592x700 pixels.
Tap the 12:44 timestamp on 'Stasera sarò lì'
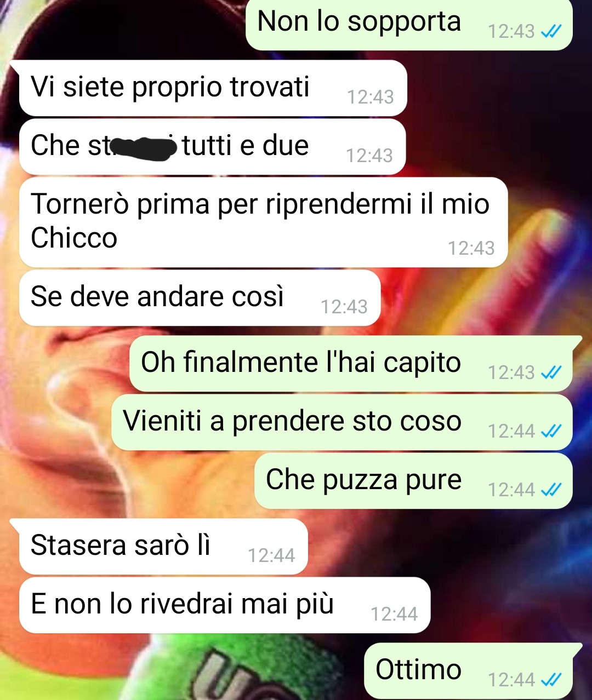tap(271, 556)
